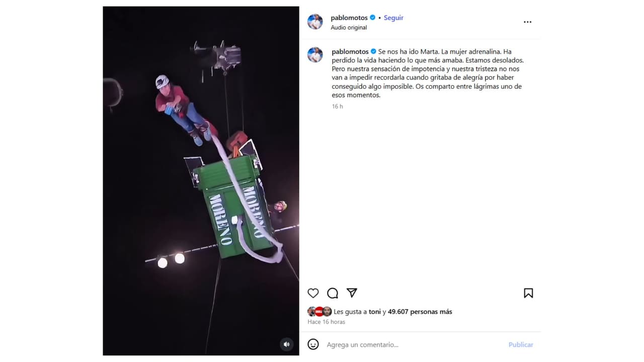The image size is (644, 362).
Task: Follow pablomotos by clicking Seguir
Action: pos(393,18)
